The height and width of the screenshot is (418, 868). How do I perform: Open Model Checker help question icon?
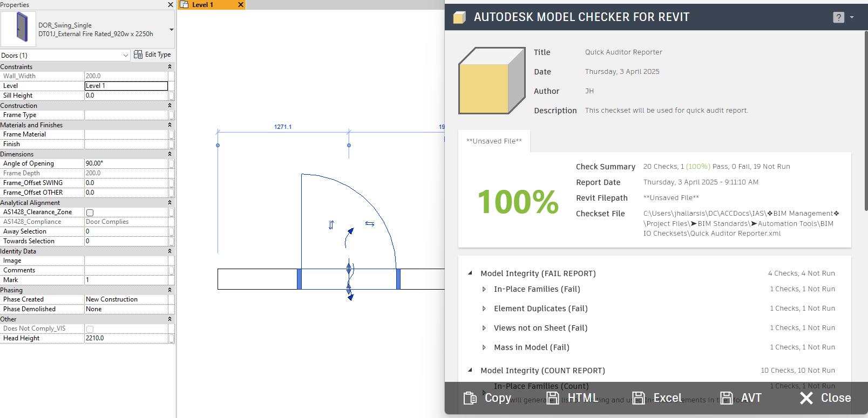click(838, 17)
